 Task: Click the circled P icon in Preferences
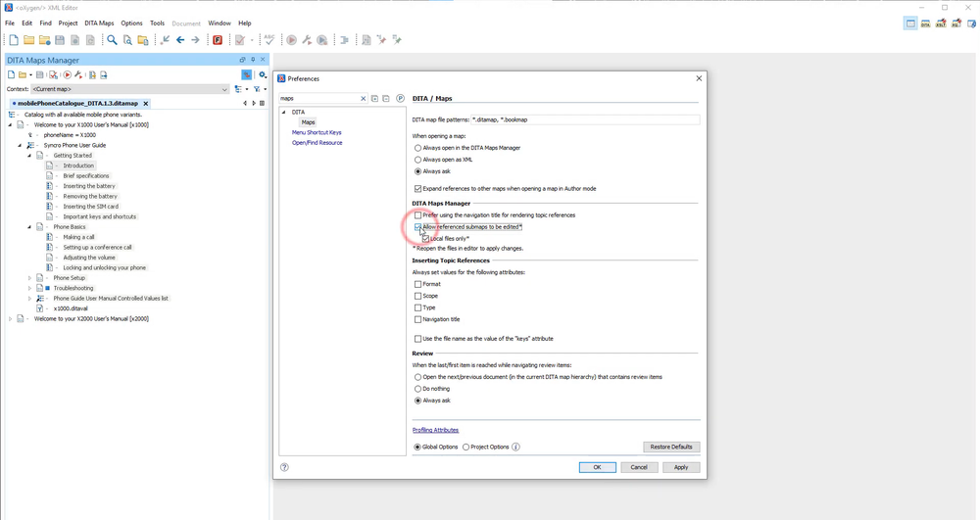pyautogui.click(x=400, y=99)
